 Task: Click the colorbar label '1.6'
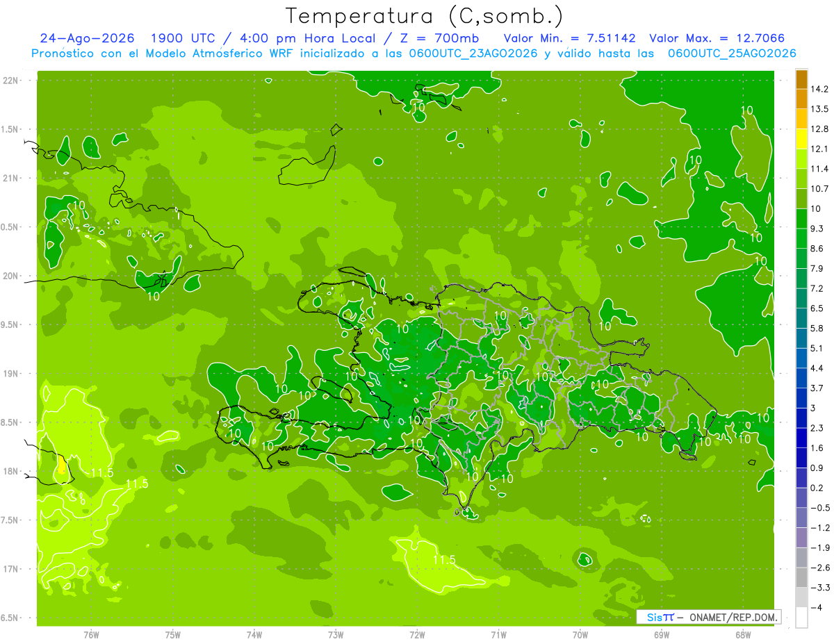click(x=817, y=448)
